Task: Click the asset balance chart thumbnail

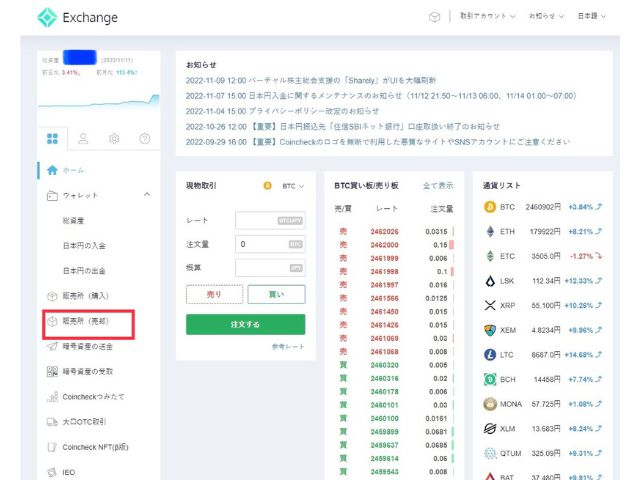Action: click(98, 101)
